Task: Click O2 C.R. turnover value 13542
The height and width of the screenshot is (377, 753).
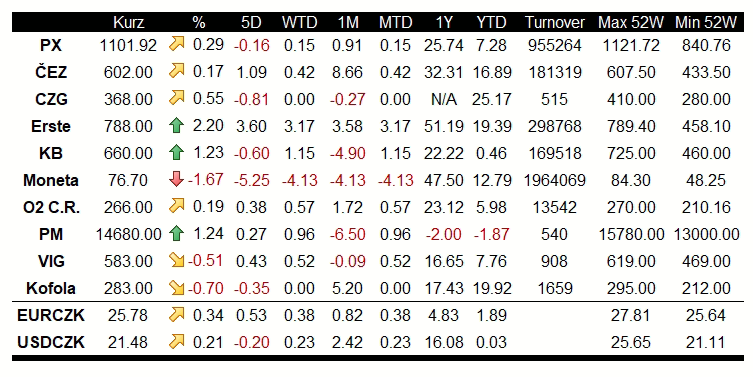Action: [555, 207]
